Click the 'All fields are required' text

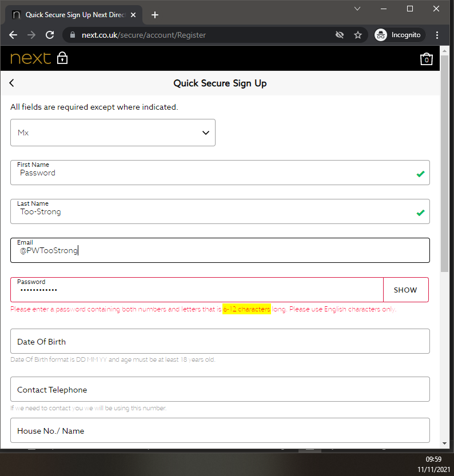coord(94,107)
